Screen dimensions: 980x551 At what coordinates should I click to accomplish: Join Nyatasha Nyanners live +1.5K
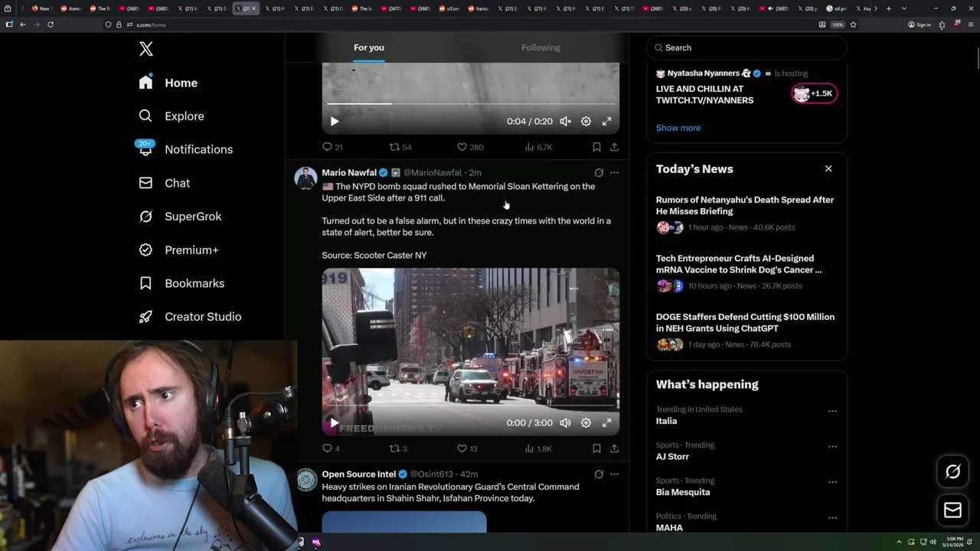(815, 94)
